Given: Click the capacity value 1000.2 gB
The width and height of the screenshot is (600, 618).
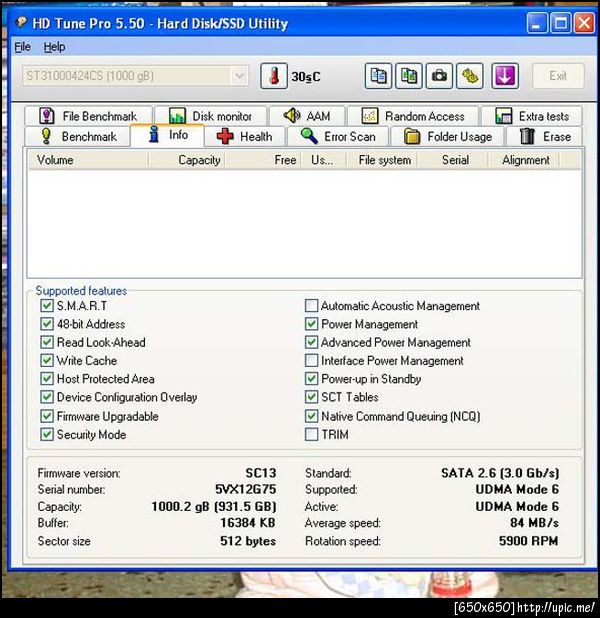Looking at the screenshot, I should coord(214,506).
